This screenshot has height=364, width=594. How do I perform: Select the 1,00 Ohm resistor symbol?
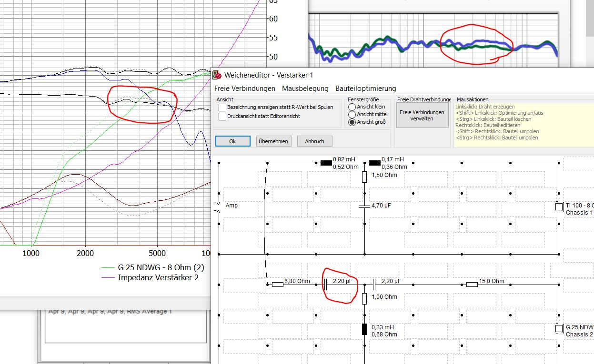[364, 299]
